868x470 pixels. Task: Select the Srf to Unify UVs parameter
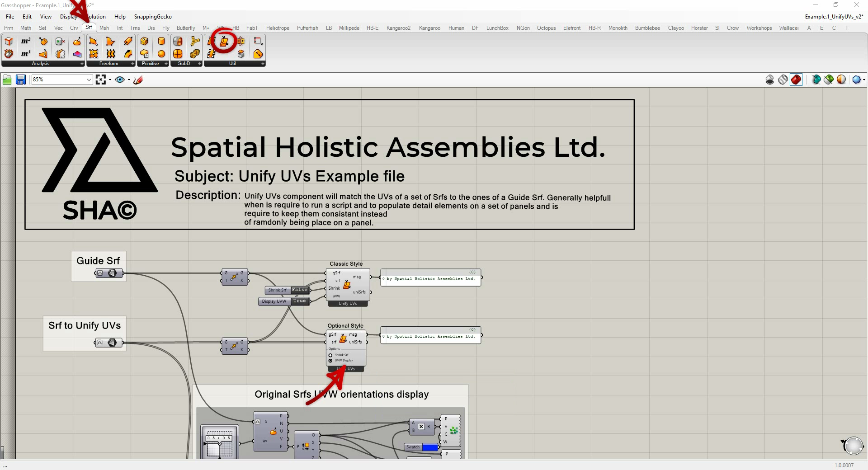(108, 343)
